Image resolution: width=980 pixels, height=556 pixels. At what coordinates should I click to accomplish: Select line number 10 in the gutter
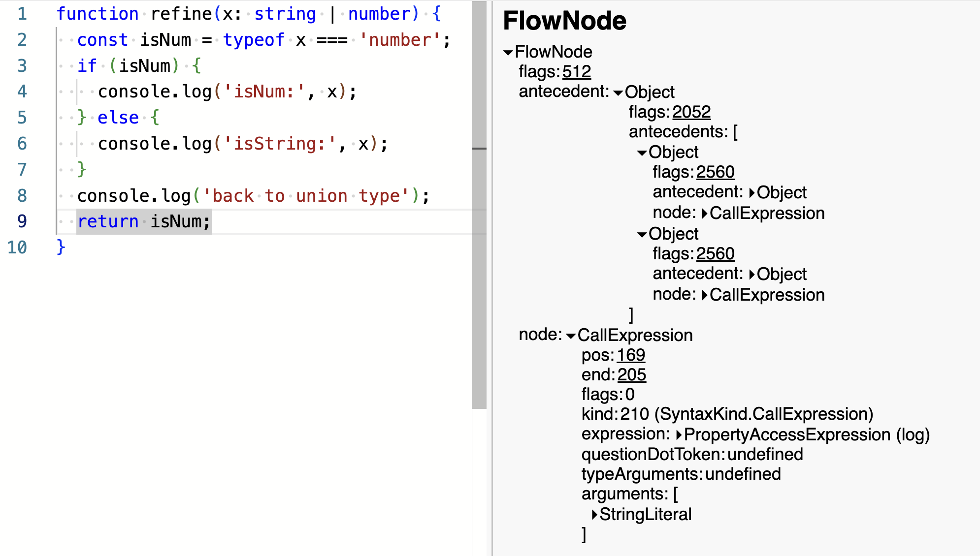pos(17,247)
